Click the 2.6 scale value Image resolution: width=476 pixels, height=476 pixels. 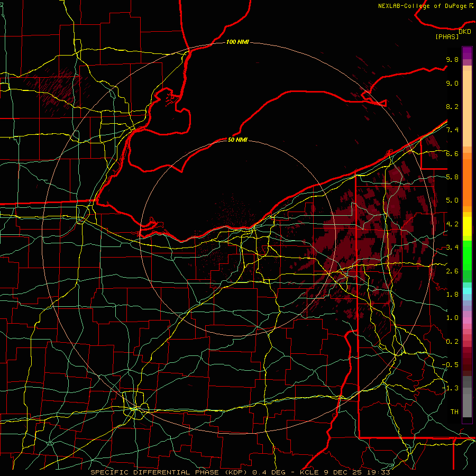coord(452,271)
